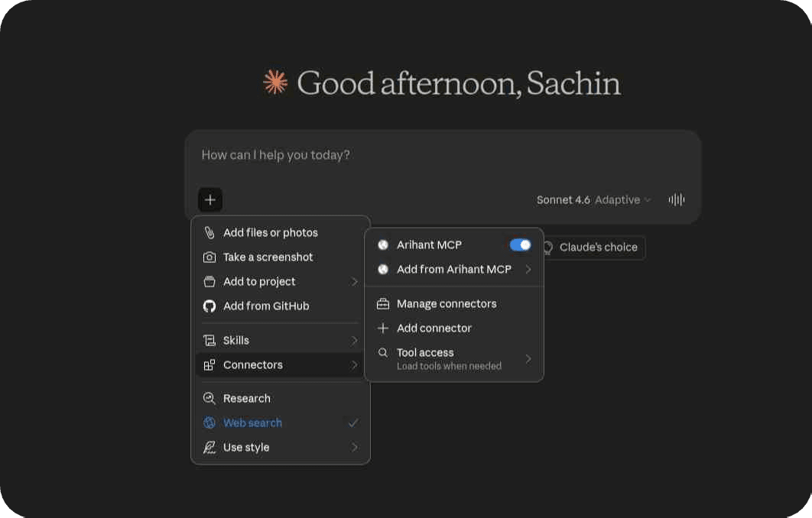Expand the Tool access submenu chevron
The image size is (812, 518).
point(528,358)
